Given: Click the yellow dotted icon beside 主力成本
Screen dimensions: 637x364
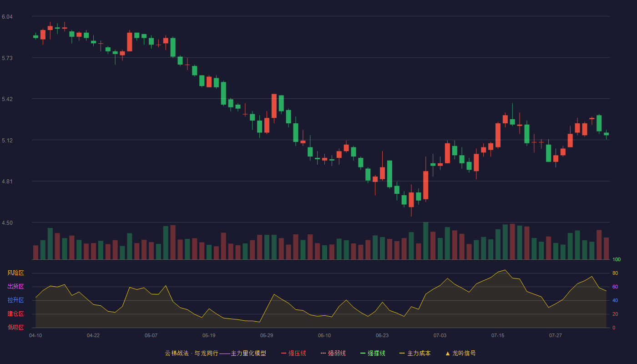Looking at the screenshot, I should (x=402, y=353).
